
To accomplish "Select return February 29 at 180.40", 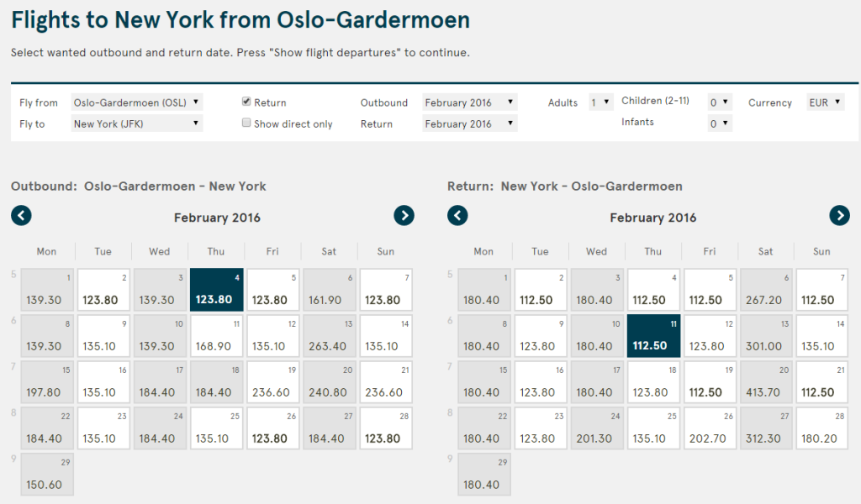I will [x=484, y=474].
